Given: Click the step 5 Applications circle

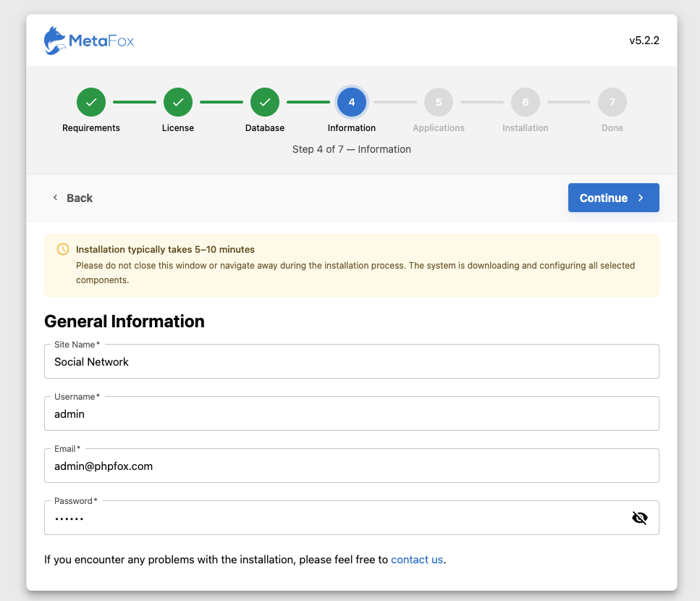Looking at the screenshot, I should pyautogui.click(x=439, y=102).
